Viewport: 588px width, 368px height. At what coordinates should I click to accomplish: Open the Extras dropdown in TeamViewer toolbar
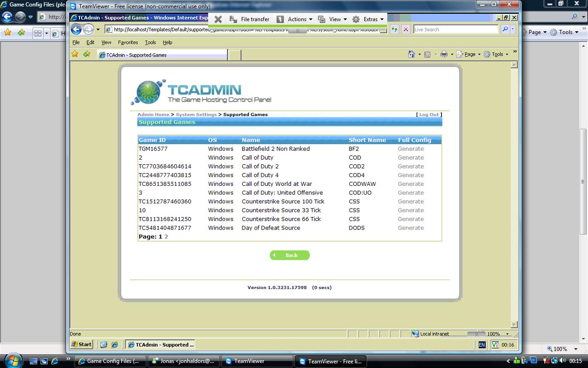(367, 19)
